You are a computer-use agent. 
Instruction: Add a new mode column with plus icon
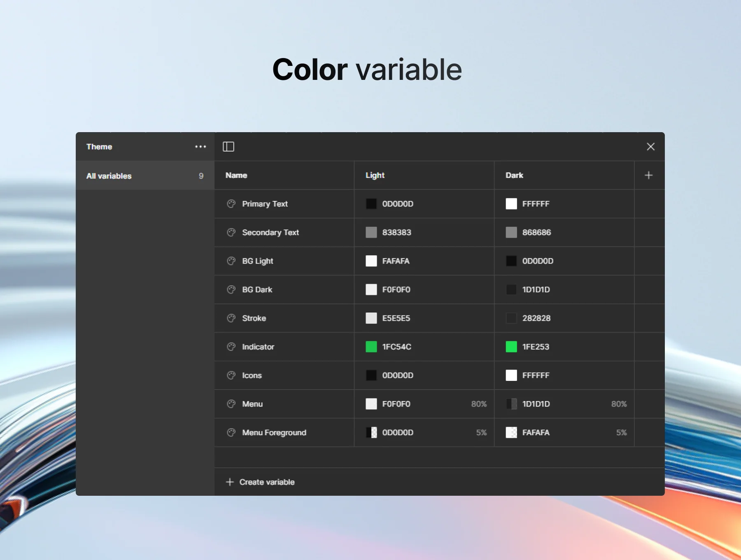(649, 175)
